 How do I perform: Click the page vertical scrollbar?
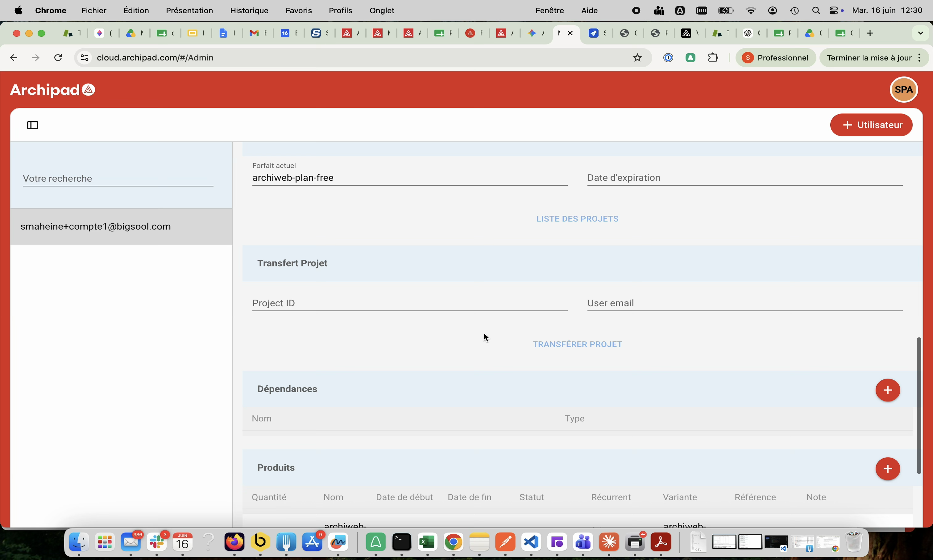(x=919, y=405)
